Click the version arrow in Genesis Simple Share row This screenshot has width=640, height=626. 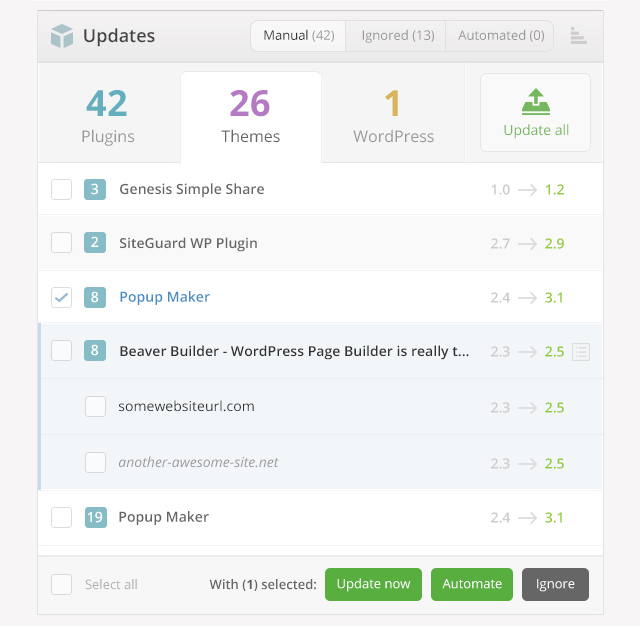click(x=527, y=189)
